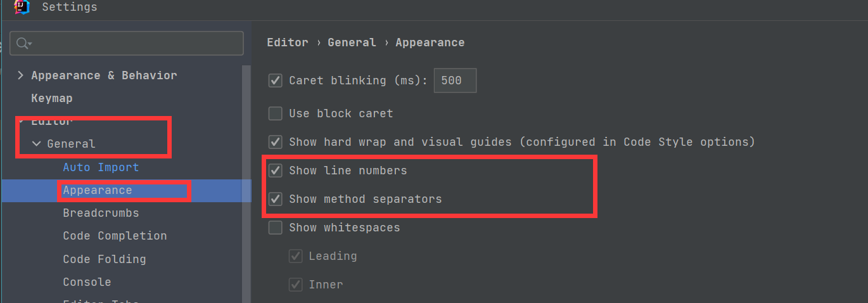Screen dimensions: 868x303
Task: Toggle Show hard wrap and visual guides
Action: point(276,142)
